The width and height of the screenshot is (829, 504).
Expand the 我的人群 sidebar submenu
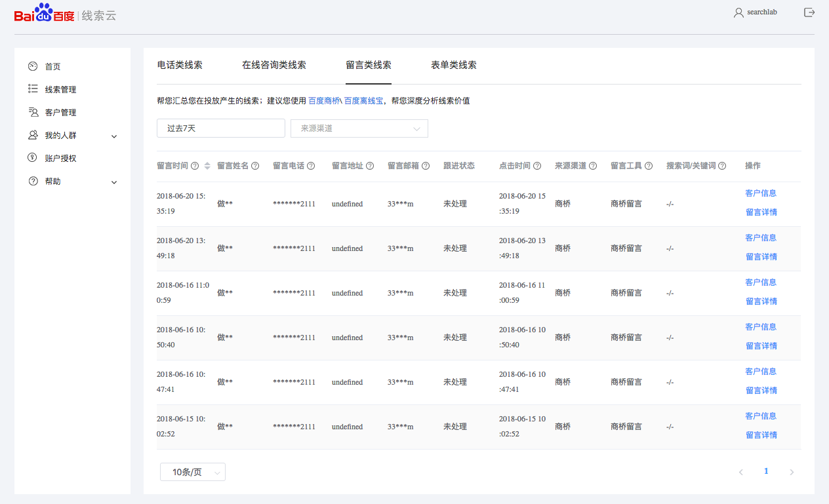tap(114, 136)
